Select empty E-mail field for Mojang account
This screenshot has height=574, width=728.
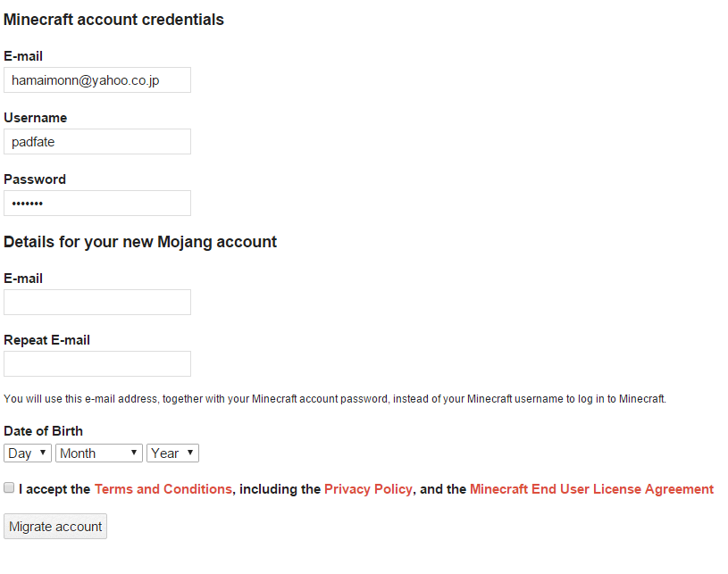point(97,303)
